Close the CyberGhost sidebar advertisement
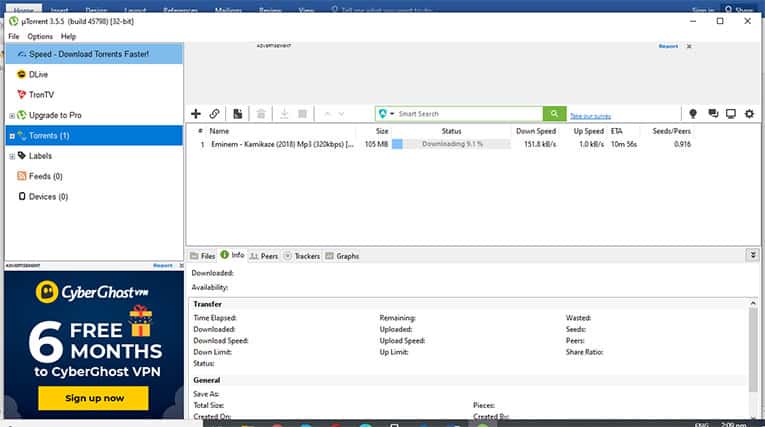Screen dimensions: 765x427 point(181,265)
